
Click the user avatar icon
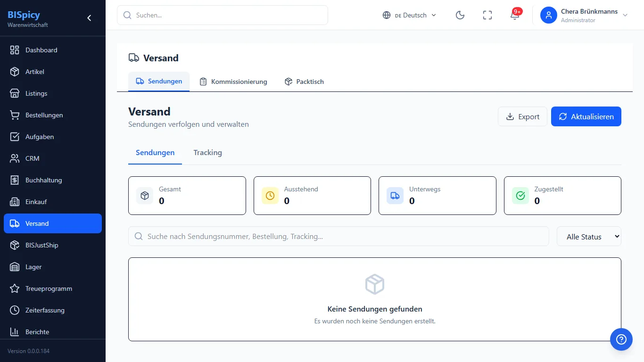549,15
